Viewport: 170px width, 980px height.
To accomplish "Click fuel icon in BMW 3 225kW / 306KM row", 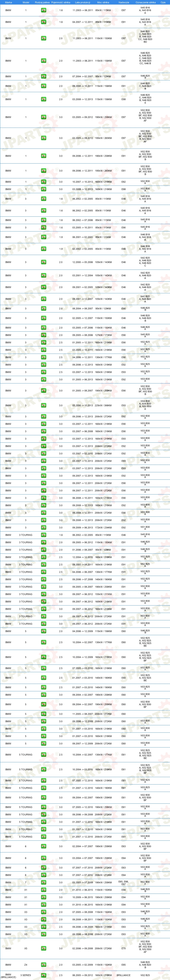I will pos(44,406).
